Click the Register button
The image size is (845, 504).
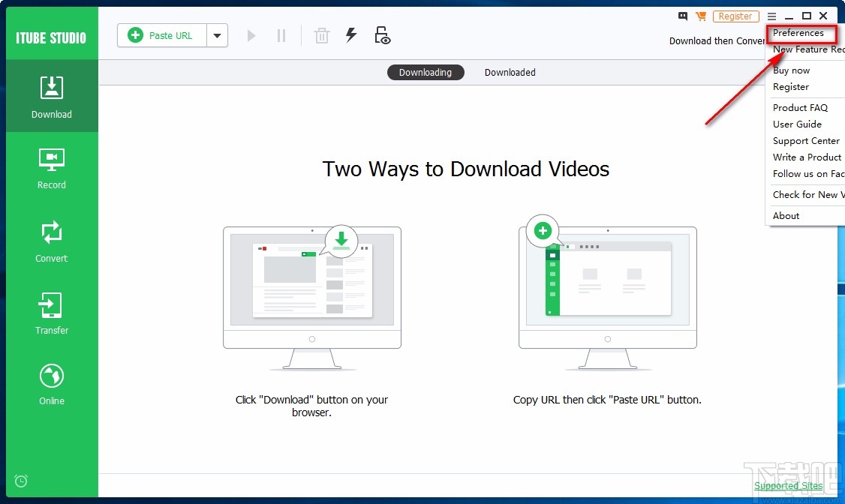click(735, 16)
